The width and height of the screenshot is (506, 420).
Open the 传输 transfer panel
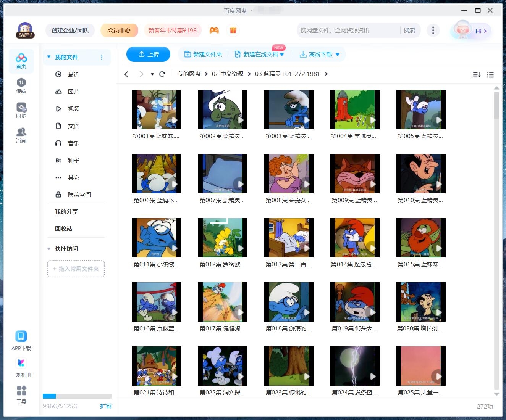21,85
